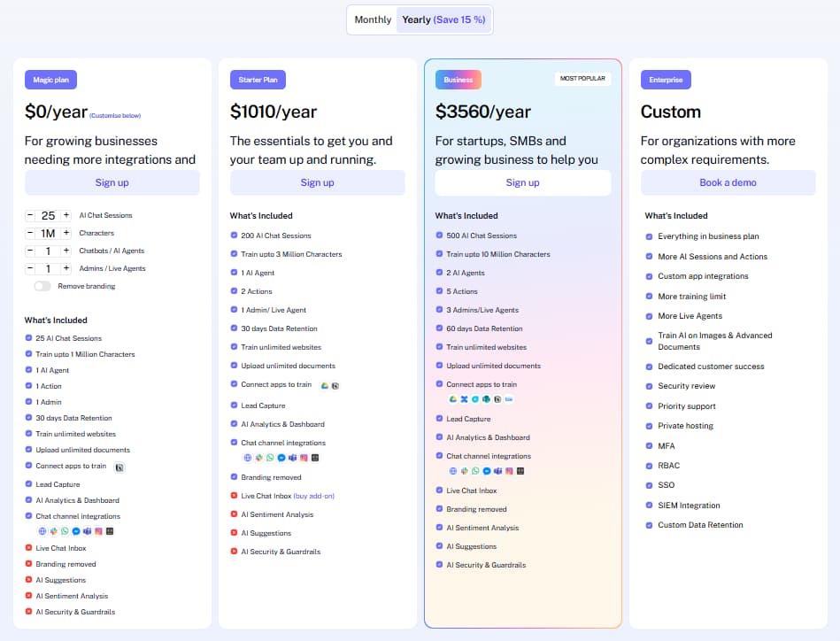Viewport: 840px width, 641px height.
Task: Decrease Characters with the minus button
Action: [30, 233]
